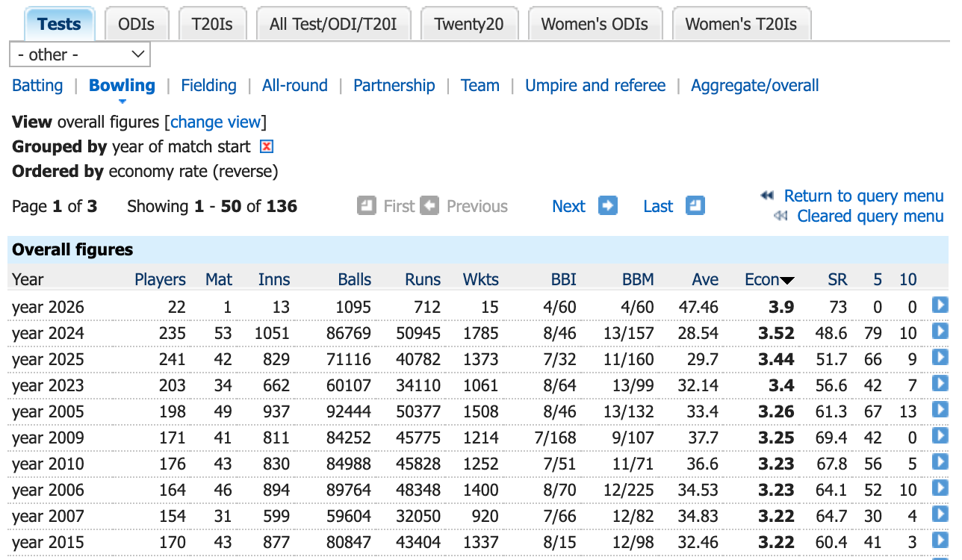The height and width of the screenshot is (560, 962).
Task: Open the Aggregate/overall category
Action: [755, 85]
